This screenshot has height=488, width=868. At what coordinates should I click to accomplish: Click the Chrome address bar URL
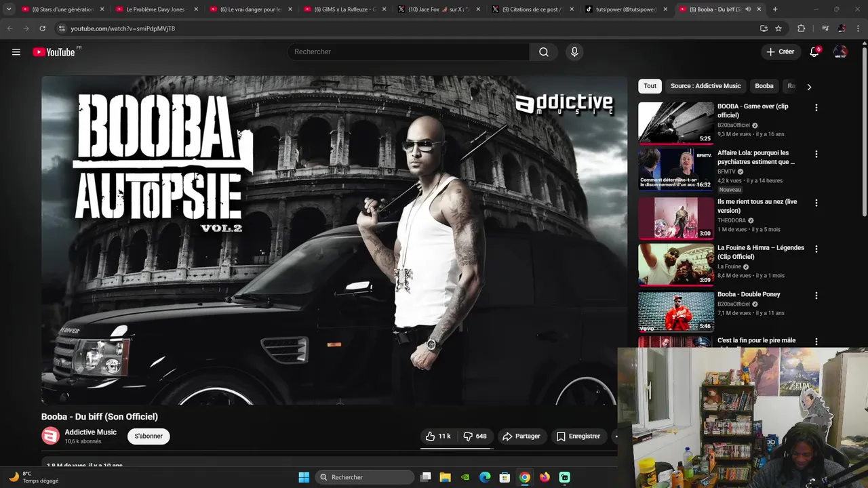(123, 28)
